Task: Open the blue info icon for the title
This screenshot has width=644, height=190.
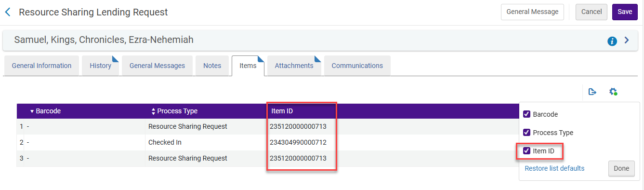Action: [x=612, y=41]
